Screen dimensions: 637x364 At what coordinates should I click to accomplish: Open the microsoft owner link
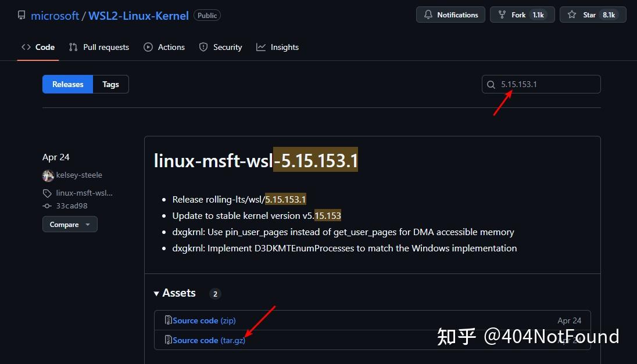point(55,16)
